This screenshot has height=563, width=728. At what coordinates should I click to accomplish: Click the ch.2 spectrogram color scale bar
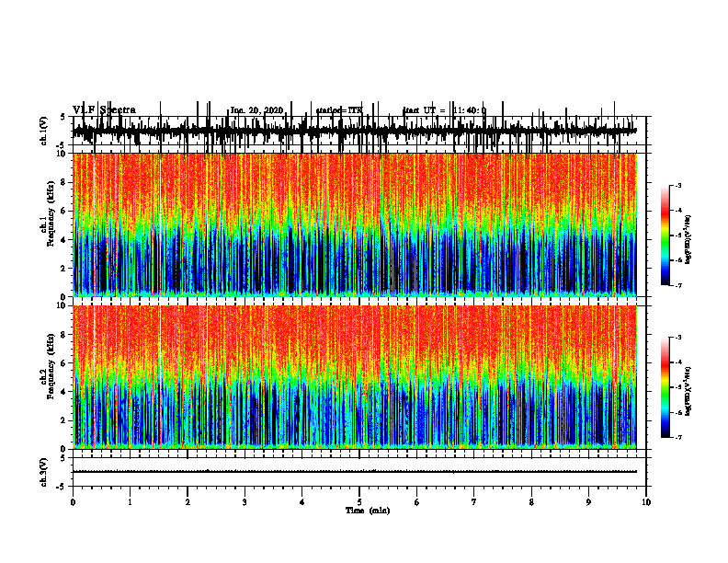665,387
